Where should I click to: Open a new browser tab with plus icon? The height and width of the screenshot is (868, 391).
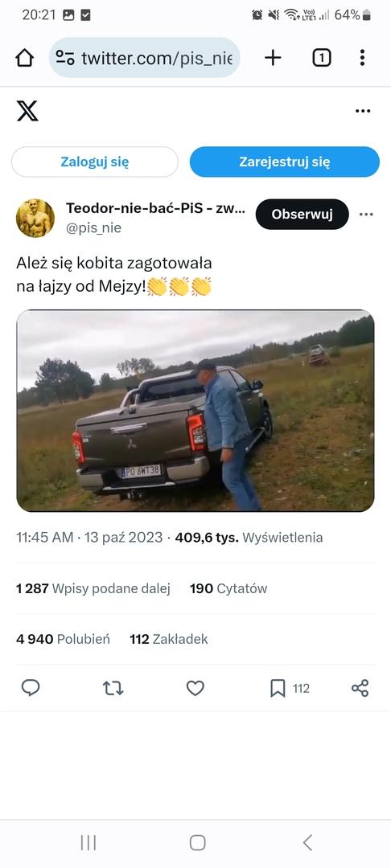pyautogui.click(x=273, y=58)
